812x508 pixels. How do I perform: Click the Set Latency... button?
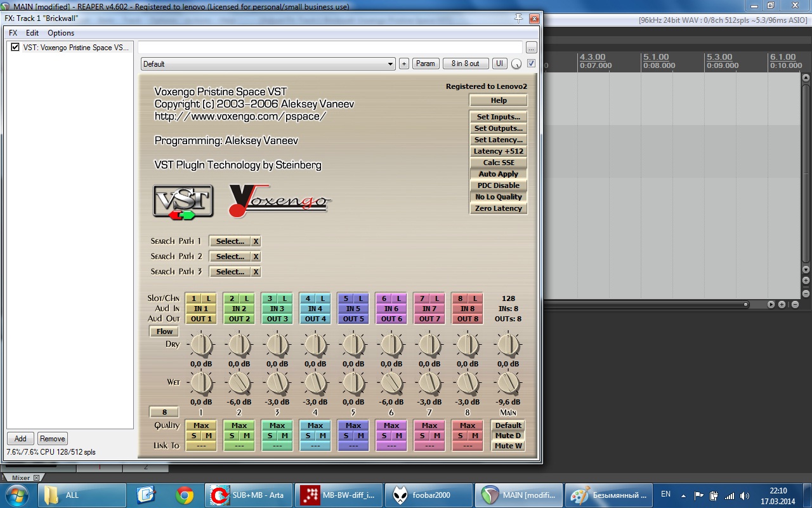pos(499,140)
